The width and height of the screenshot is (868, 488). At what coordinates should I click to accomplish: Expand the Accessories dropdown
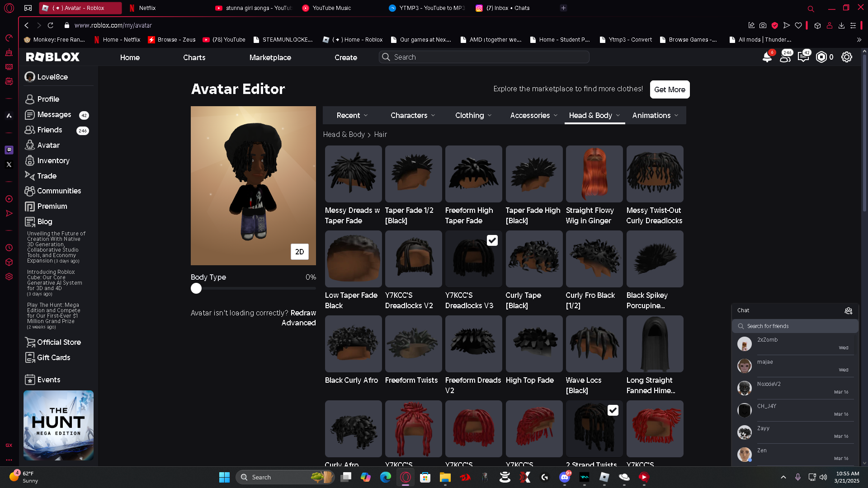point(533,115)
